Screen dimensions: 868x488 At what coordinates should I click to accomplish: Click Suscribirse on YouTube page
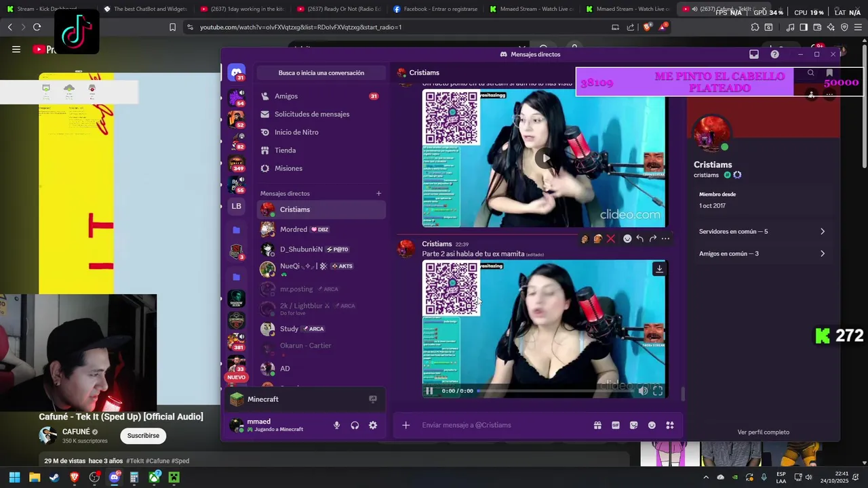click(x=143, y=436)
